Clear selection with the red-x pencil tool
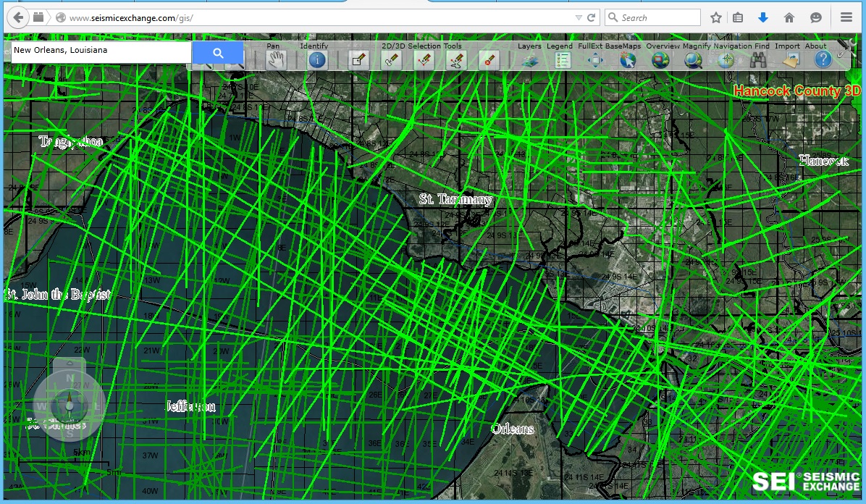866x504 pixels. pyautogui.click(x=489, y=59)
